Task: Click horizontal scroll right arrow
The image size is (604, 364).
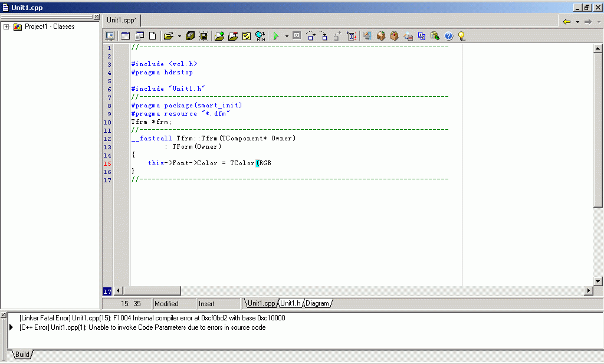Action: point(588,291)
